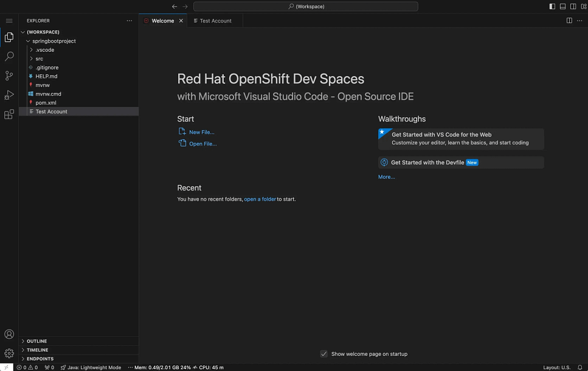The width and height of the screenshot is (588, 371).
Task: Uncheck Show welcome page on startup
Action: pyautogui.click(x=324, y=354)
